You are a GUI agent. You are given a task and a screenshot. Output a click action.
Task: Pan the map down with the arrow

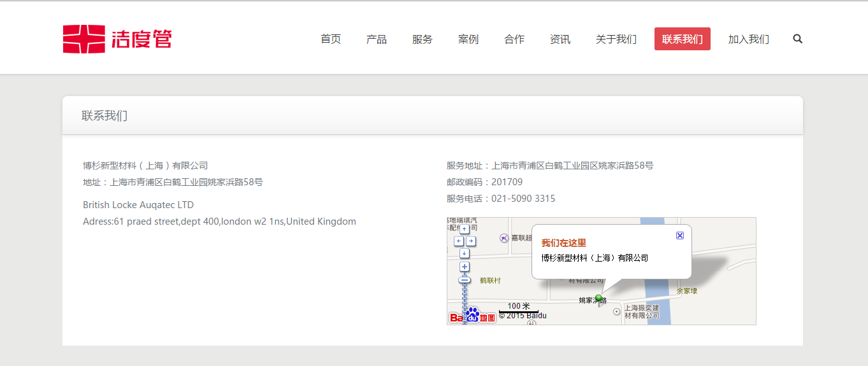(465, 253)
